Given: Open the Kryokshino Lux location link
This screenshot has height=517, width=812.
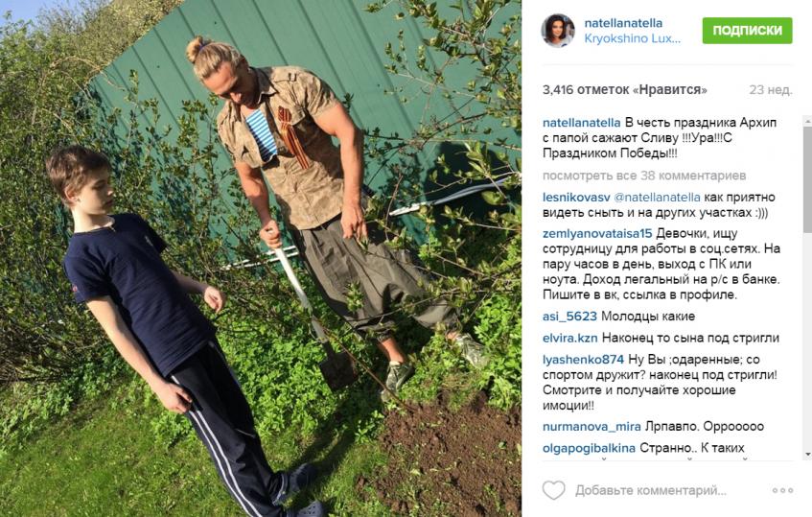Looking at the screenshot, I should click(x=633, y=39).
